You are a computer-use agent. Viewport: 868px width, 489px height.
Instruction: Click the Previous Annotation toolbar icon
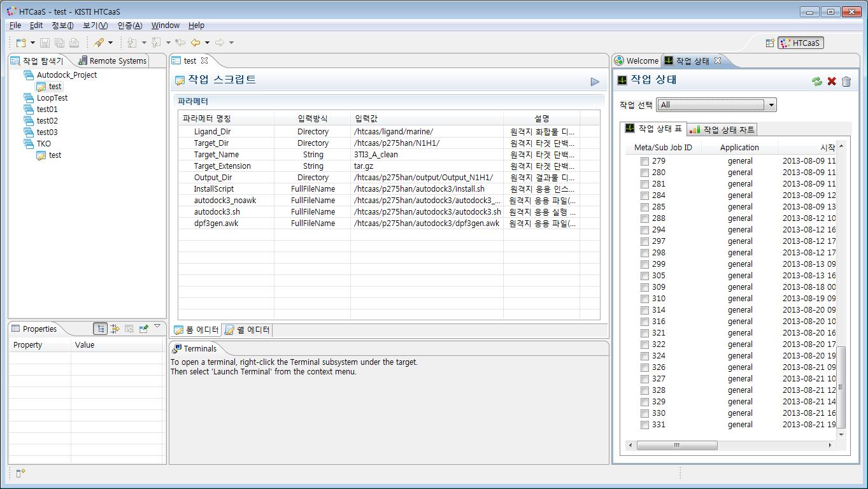tap(156, 43)
